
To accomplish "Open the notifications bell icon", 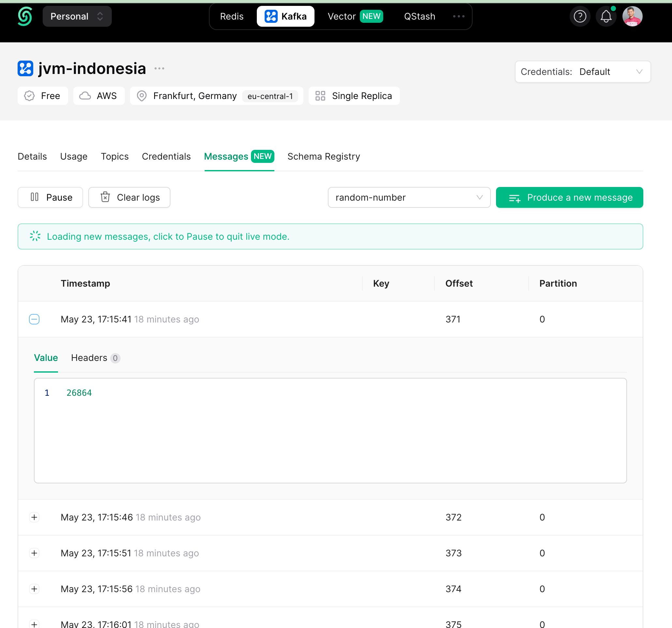I will (606, 16).
